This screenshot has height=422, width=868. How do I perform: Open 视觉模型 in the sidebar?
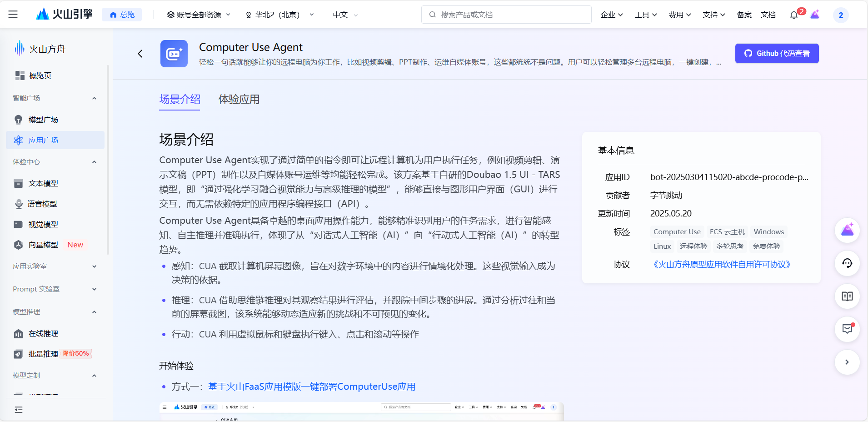point(55,224)
